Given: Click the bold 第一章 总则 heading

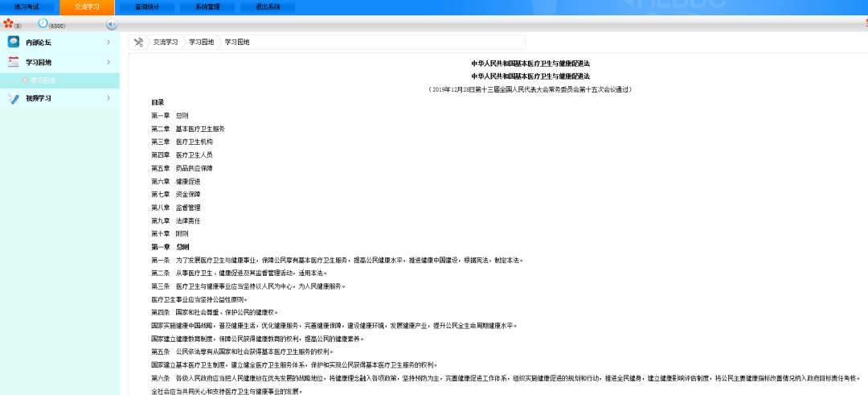Looking at the screenshot, I should pos(170,247).
